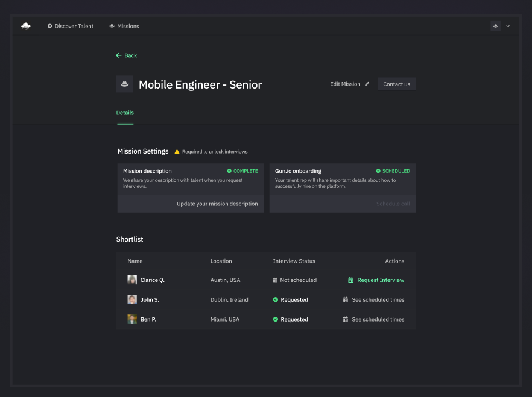Click the user account avatar in navbar
This screenshot has width=532, height=397.
coord(495,26)
